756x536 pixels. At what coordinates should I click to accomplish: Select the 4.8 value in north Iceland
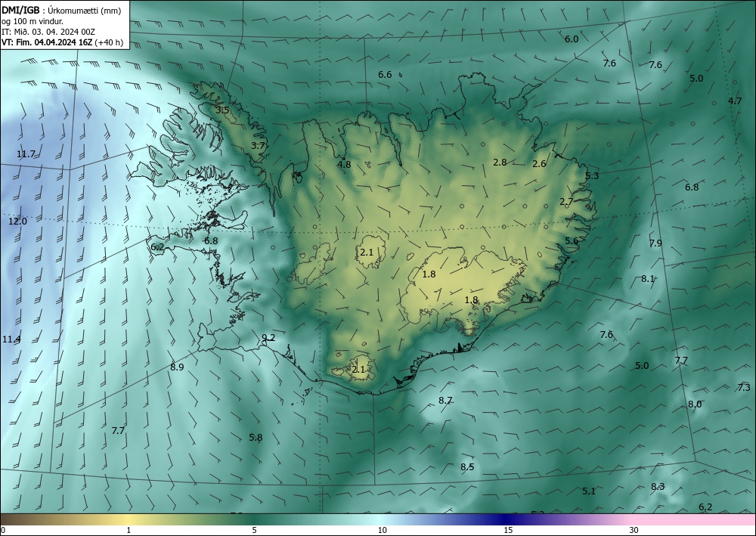coord(344,164)
